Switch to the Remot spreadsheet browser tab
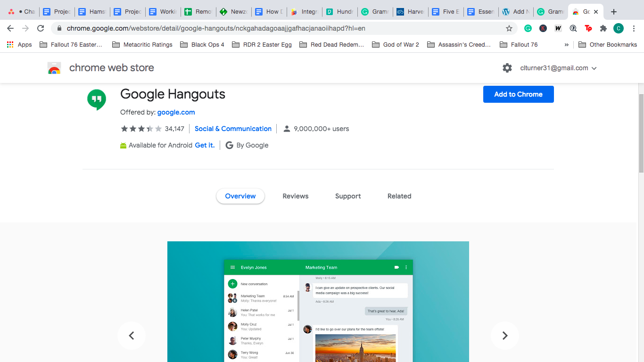 click(198, 12)
